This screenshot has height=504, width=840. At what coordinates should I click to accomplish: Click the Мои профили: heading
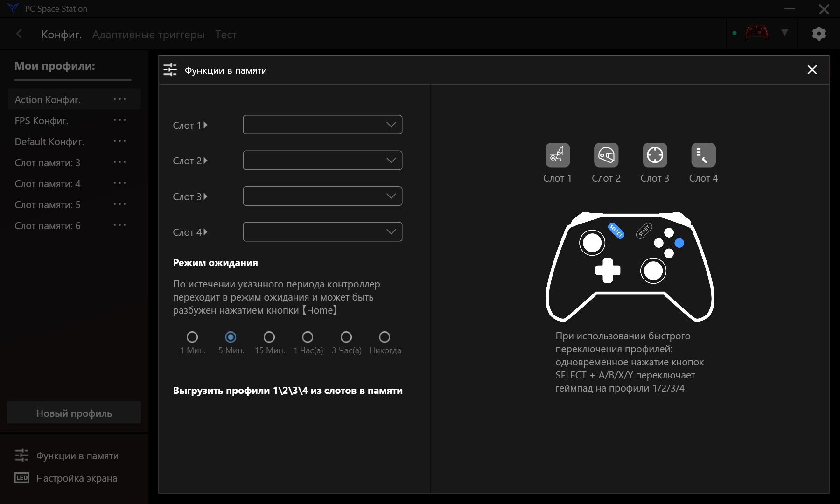point(55,66)
